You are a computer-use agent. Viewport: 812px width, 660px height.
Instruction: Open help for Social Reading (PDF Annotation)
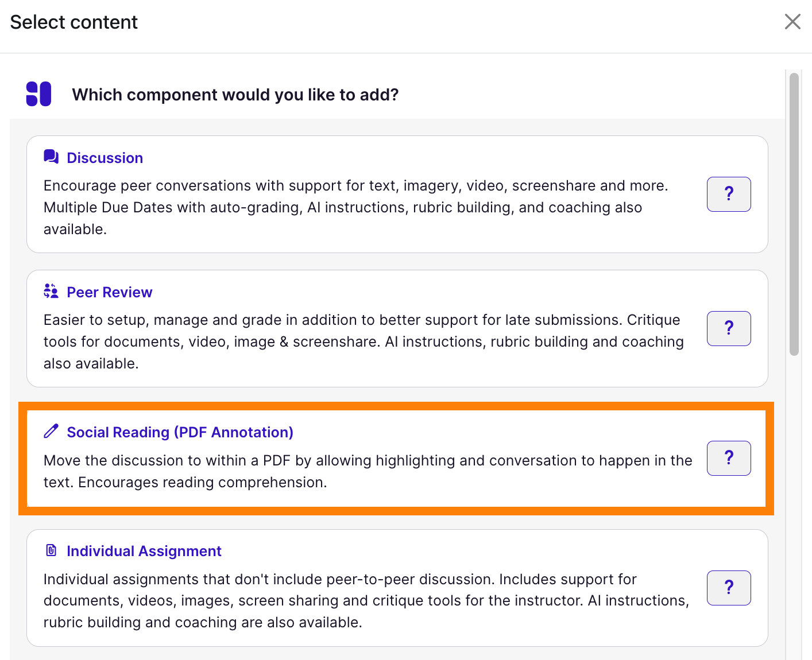[x=729, y=458]
